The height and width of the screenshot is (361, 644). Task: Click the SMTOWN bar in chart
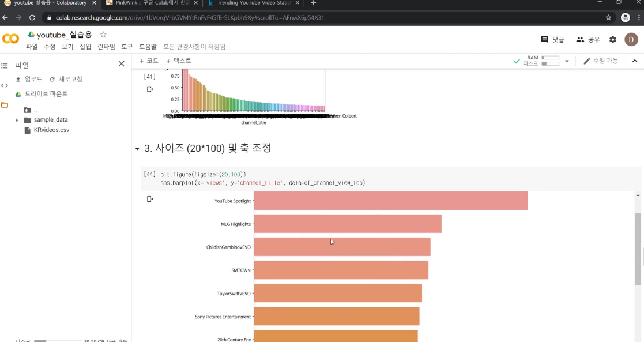tap(341, 270)
